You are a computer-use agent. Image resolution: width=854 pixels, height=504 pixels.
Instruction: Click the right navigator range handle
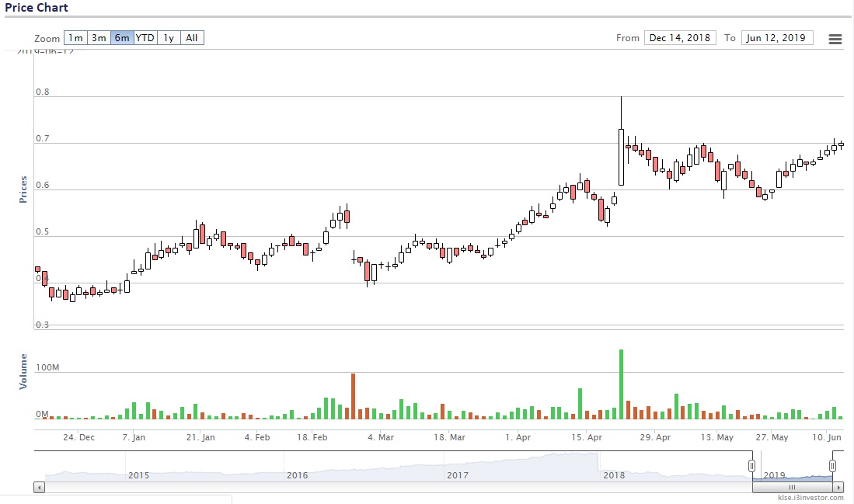832,466
